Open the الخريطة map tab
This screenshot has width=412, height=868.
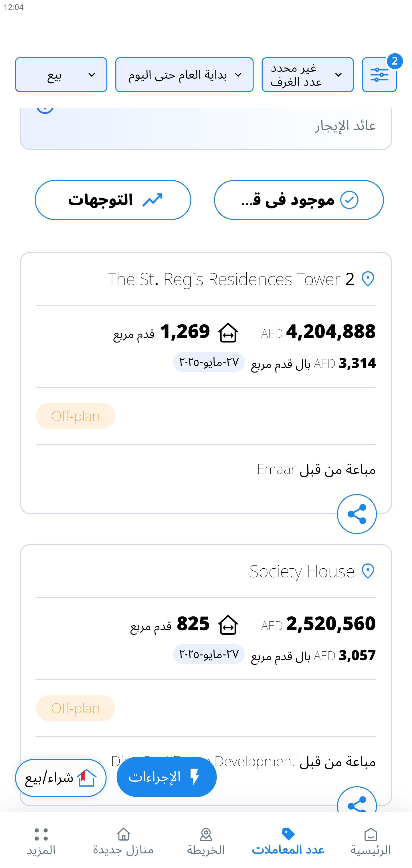[206, 841]
